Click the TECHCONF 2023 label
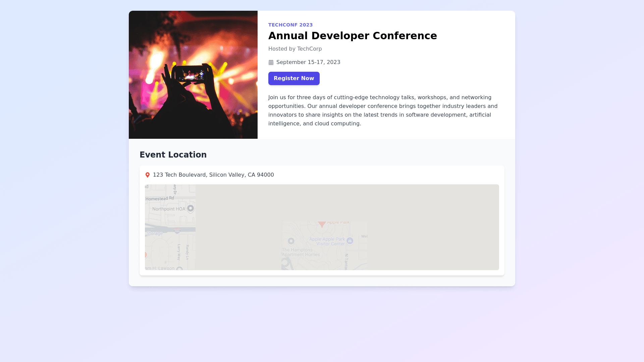This screenshot has width=644, height=362. pos(290,25)
